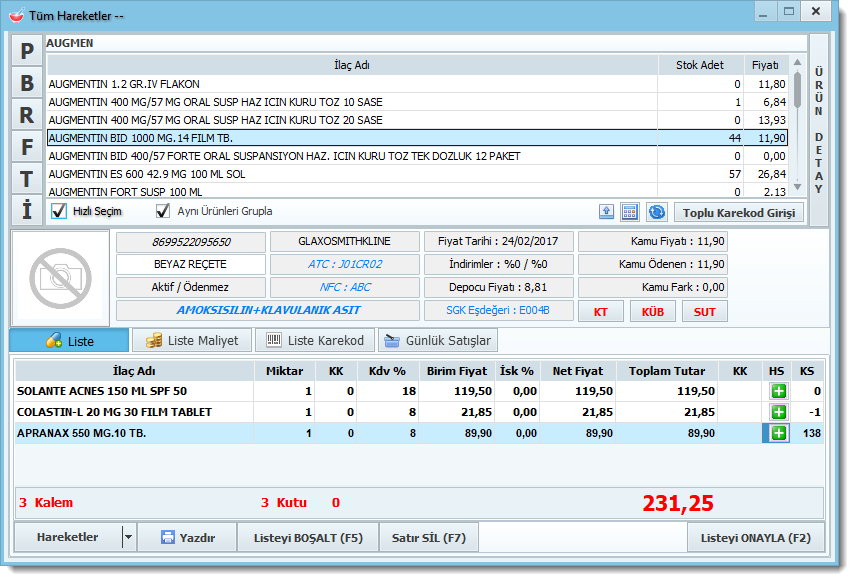Click the Toplam Tutar column header
This screenshot has height=581, width=854.
click(667, 371)
